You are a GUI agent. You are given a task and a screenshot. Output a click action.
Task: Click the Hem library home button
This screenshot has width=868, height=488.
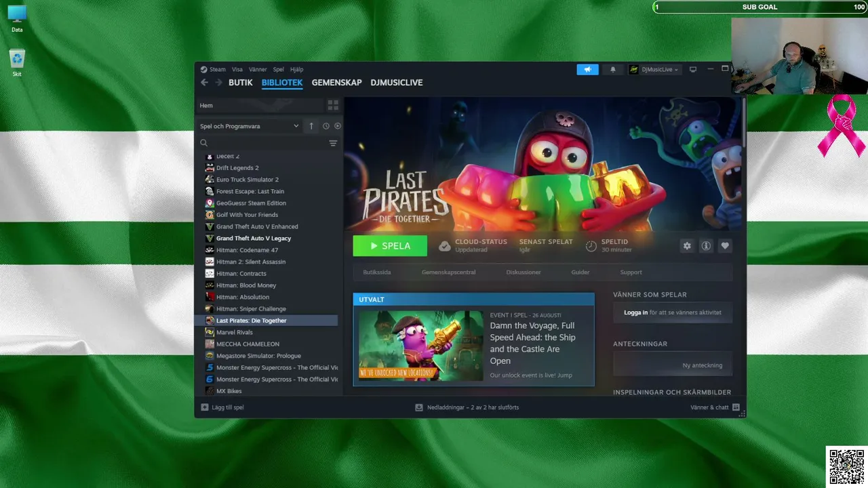[x=260, y=105]
